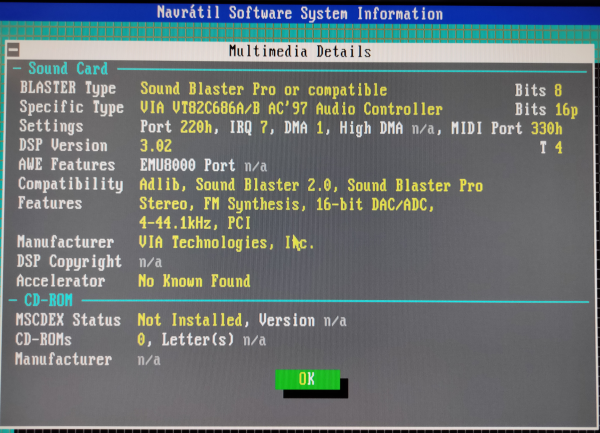Click the Accelerator label
The width and height of the screenshot is (600, 433).
pos(60,281)
